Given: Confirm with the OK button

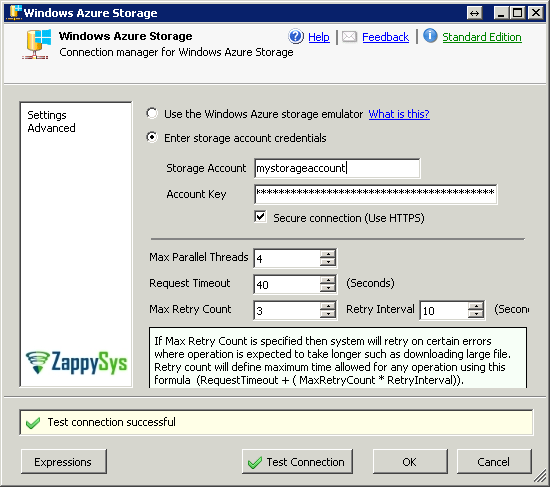Looking at the screenshot, I should [410, 462].
